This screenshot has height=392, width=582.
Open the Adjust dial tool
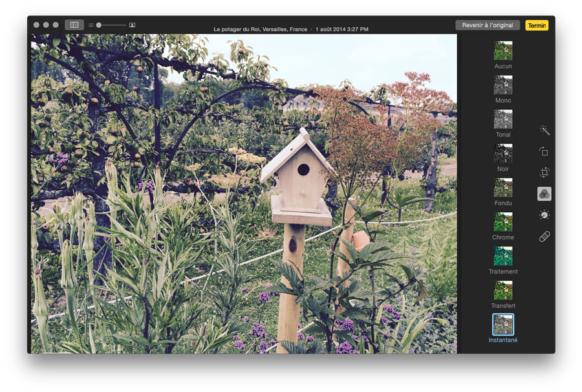(544, 215)
